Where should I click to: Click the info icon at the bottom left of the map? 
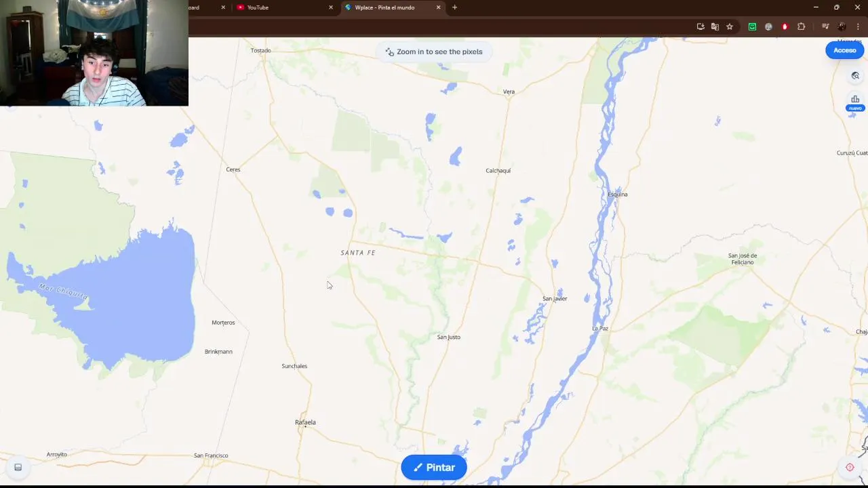(x=18, y=467)
